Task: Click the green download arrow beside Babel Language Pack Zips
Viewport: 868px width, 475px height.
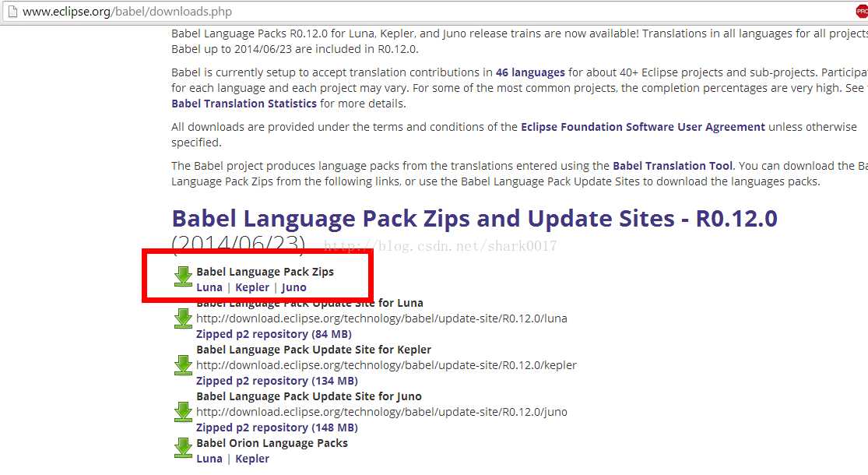Action: [183, 276]
